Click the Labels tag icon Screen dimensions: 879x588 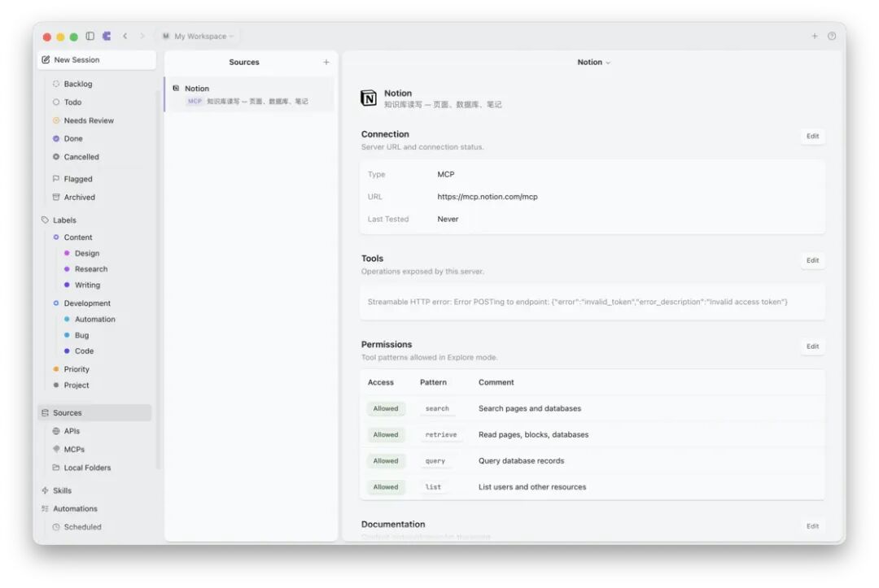[45, 220]
